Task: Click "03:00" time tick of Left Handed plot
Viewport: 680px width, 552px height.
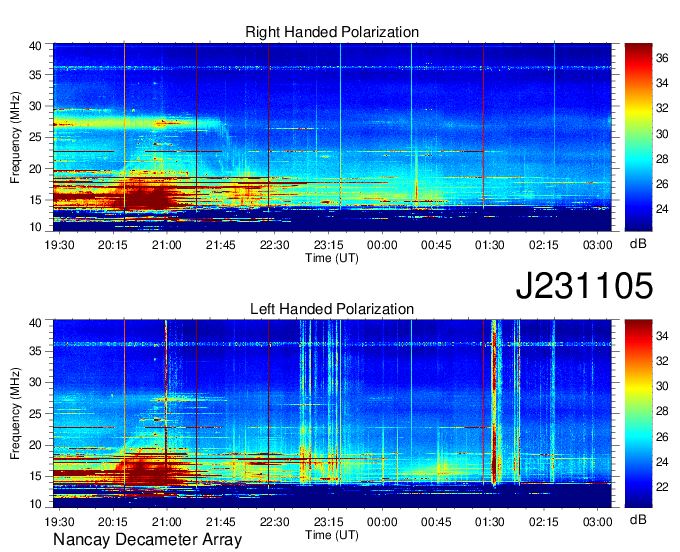Action: (597, 522)
